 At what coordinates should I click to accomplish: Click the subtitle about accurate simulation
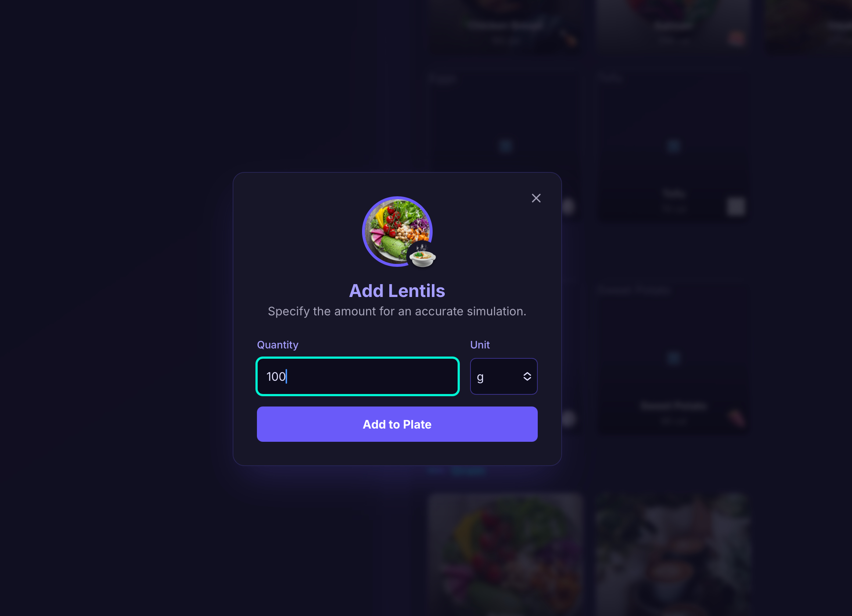click(x=397, y=311)
